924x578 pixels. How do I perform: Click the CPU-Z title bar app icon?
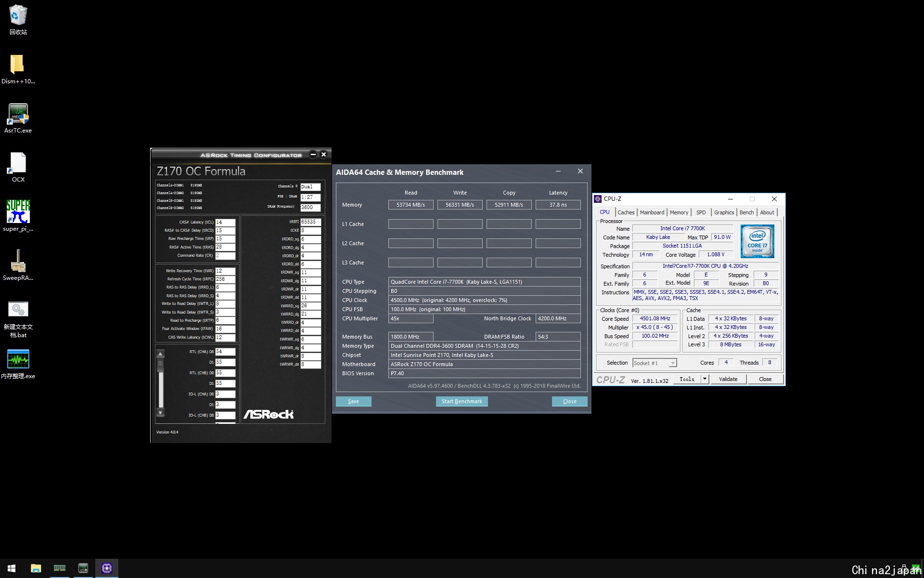coord(598,199)
